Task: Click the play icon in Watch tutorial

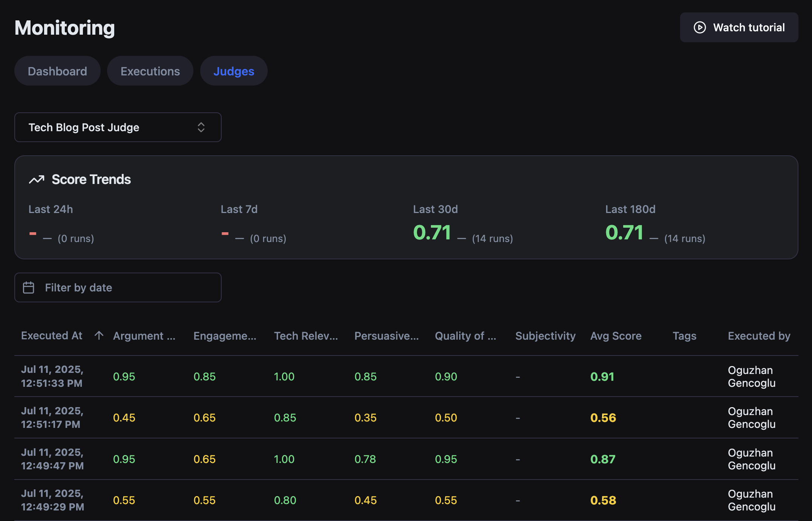Action: click(x=700, y=28)
